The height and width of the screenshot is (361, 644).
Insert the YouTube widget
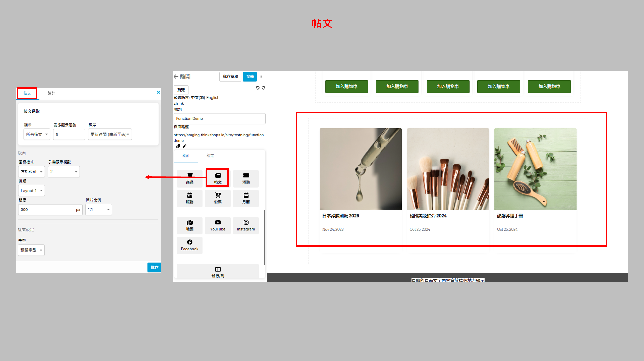click(x=217, y=225)
